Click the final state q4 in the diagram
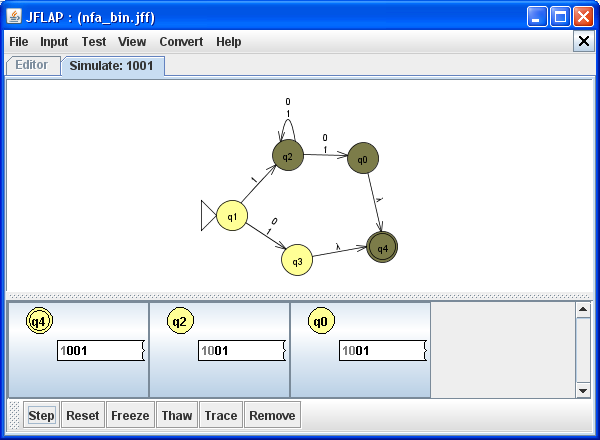 tap(382, 247)
